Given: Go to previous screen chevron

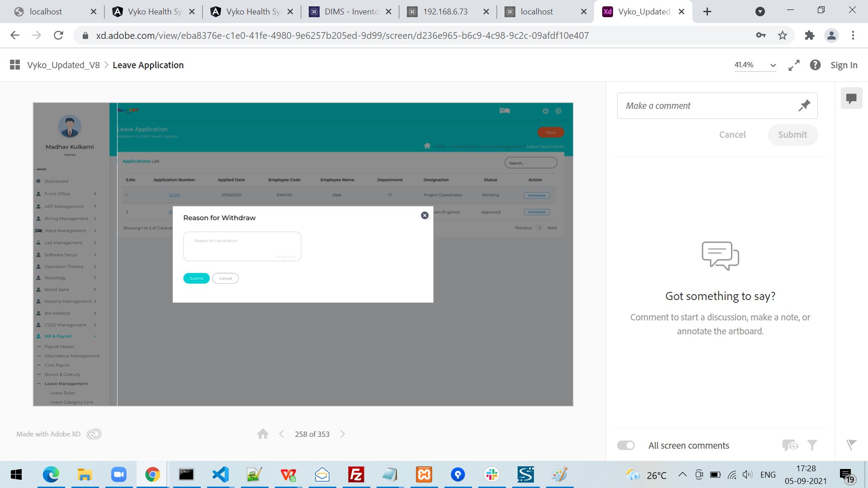Looking at the screenshot, I should pos(281,434).
